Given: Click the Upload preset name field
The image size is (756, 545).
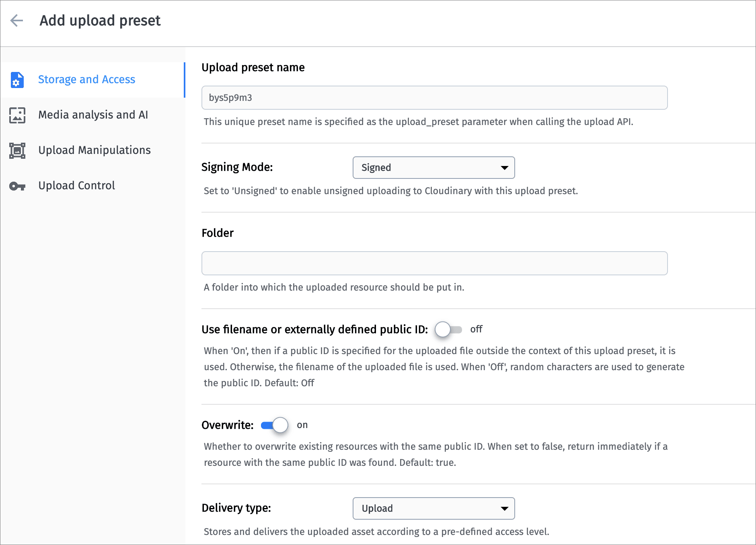Looking at the screenshot, I should tap(434, 98).
